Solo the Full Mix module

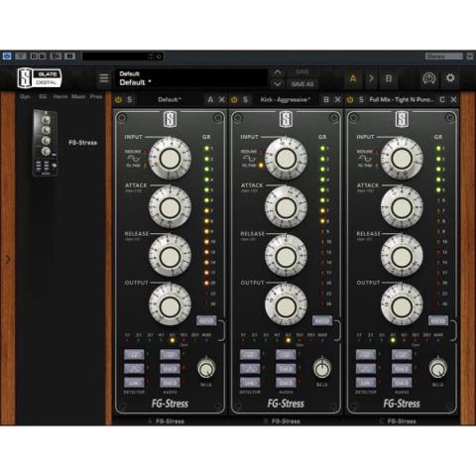(x=361, y=99)
